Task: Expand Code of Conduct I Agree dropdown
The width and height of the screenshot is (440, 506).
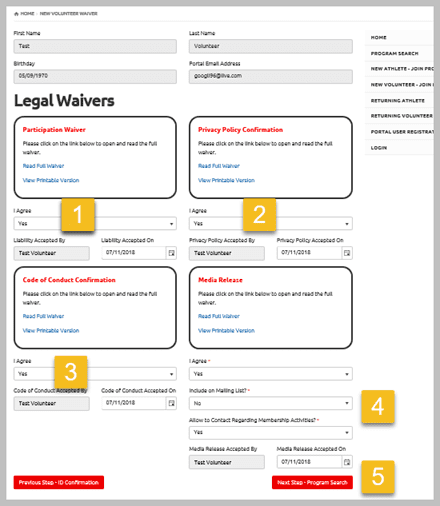Action: [x=95, y=374]
